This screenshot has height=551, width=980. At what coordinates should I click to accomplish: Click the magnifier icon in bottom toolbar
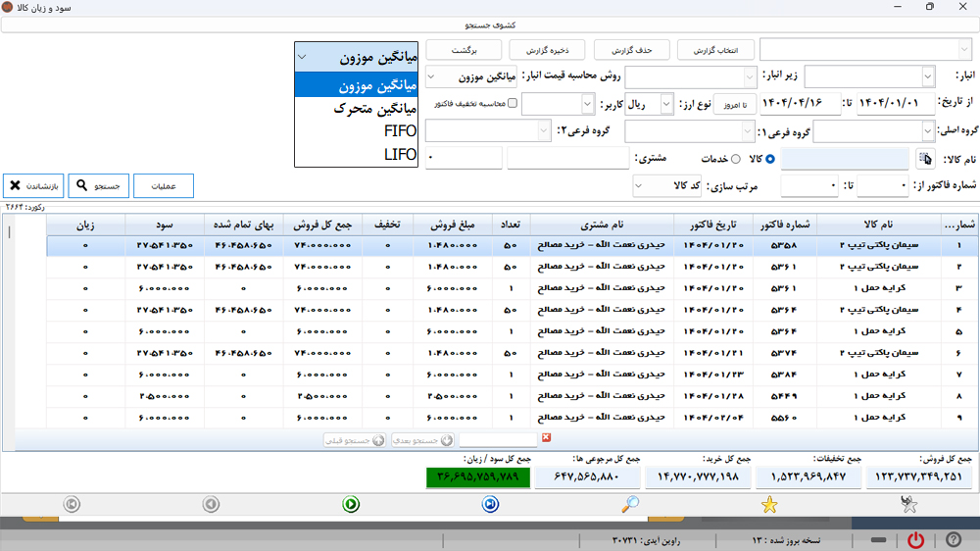pyautogui.click(x=631, y=504)
